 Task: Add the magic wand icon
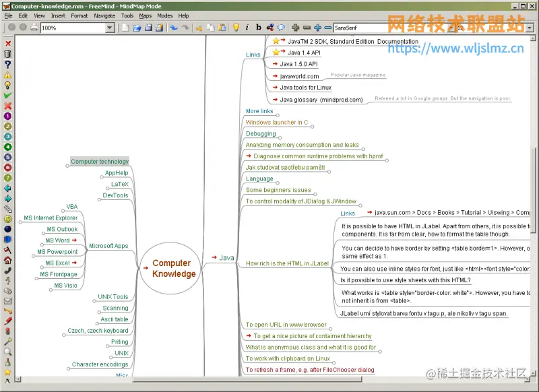coord(7,341)
